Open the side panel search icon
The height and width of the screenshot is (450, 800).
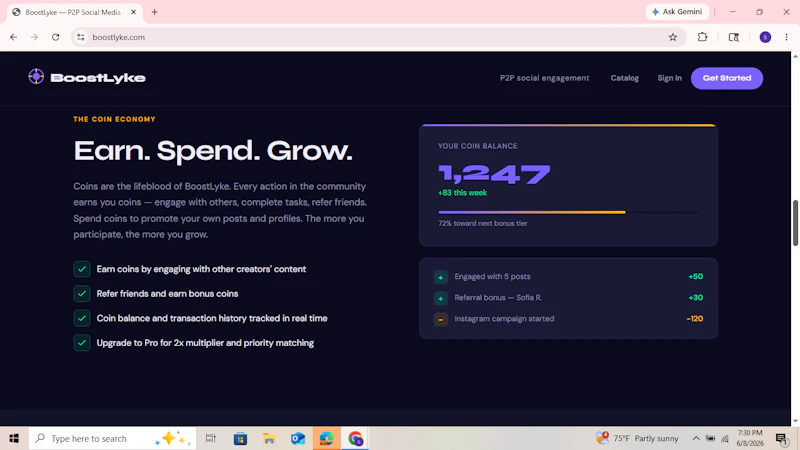[734, 37]
